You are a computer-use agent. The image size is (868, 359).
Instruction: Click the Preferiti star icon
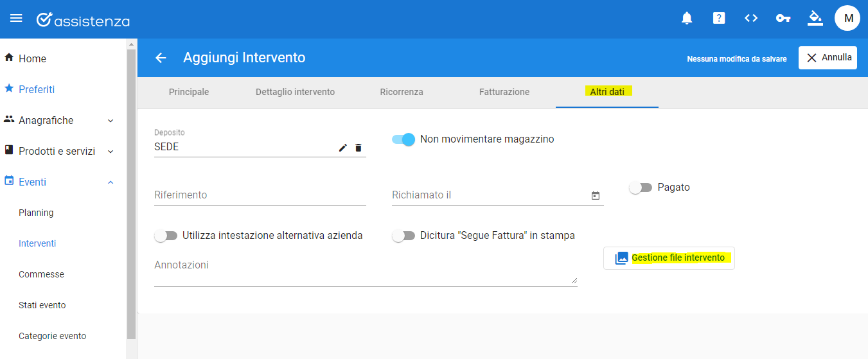pyautogui.click(x=9, y=89)
